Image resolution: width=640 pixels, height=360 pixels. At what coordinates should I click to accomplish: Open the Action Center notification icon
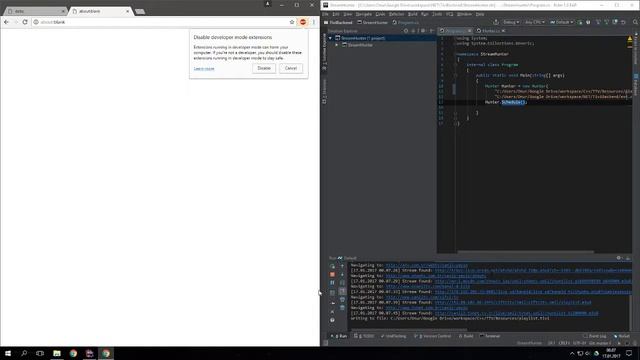(x=629, y=353)
